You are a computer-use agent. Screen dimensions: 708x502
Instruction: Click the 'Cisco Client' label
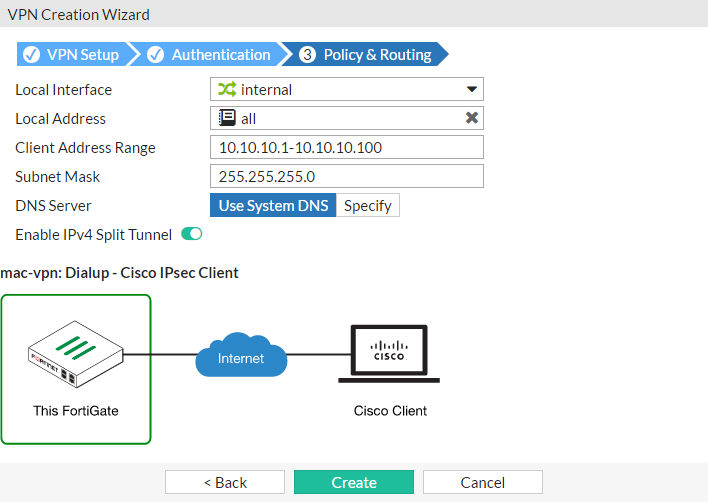point(390,411)
